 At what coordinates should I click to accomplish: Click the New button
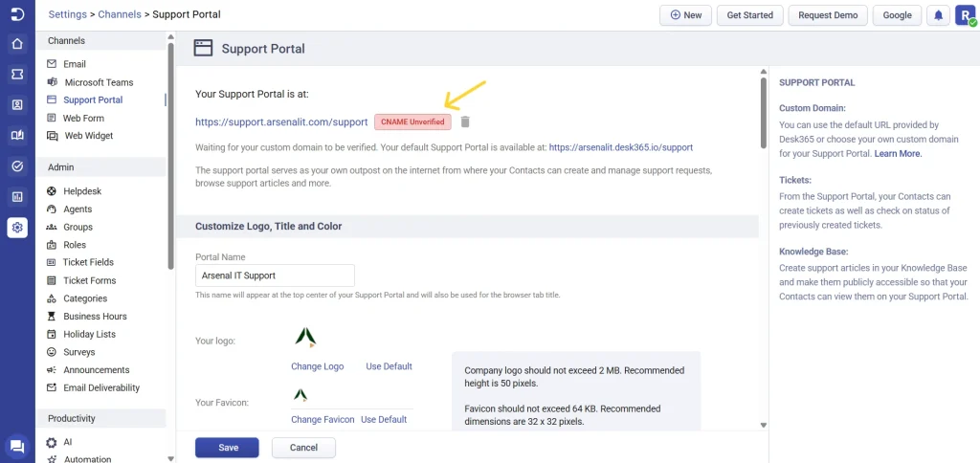click(685, 15)
